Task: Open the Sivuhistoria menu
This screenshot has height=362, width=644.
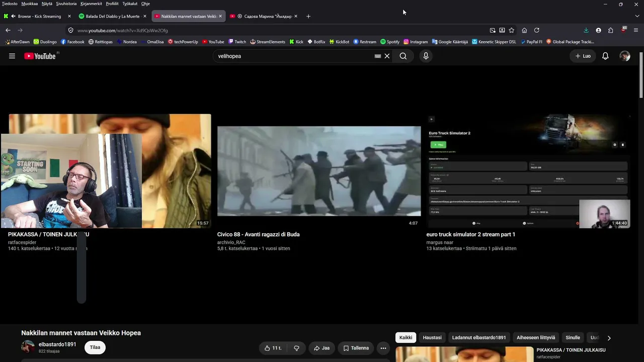Action: click(x=66, y=4)
